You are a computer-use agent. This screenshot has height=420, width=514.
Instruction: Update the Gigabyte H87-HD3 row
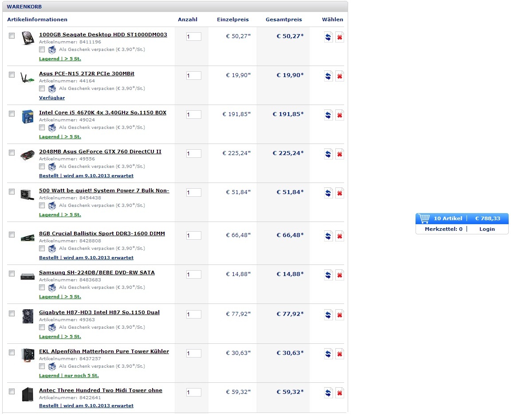[328, 315]
